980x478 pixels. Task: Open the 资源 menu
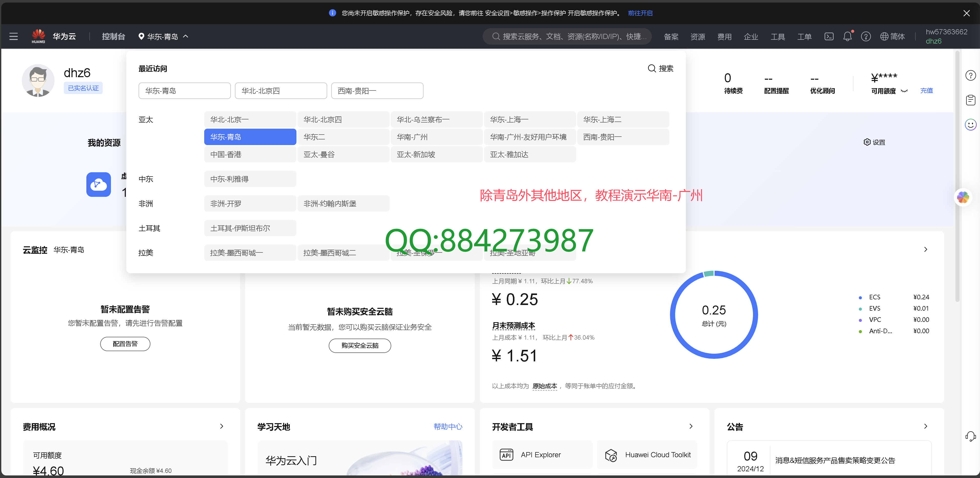(698, 37)
